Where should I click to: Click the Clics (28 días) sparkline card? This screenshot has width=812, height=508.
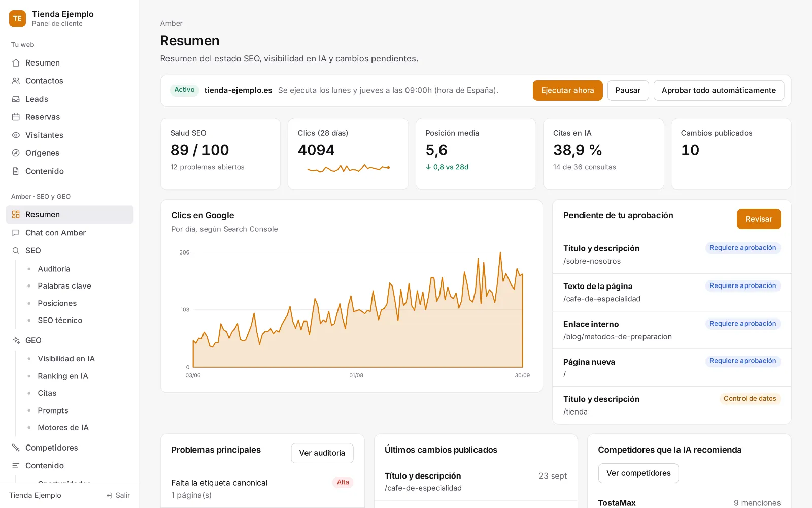click(348, 154)
